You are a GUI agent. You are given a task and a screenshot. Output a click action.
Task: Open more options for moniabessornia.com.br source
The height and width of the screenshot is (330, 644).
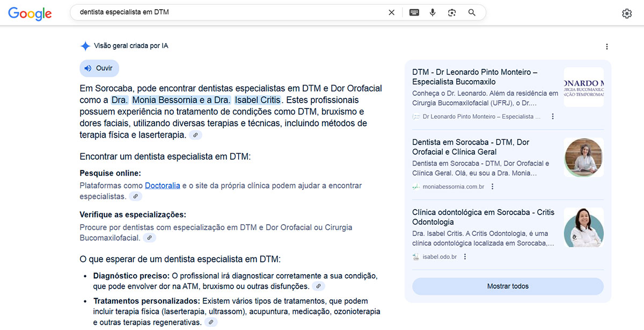point(492,186)
